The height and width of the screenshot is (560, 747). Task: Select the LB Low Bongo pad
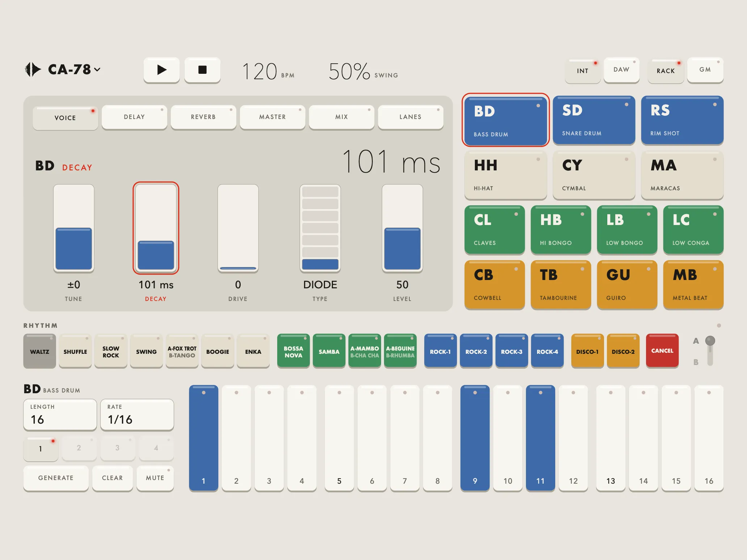pyautogui.click(x=627, y=230)
